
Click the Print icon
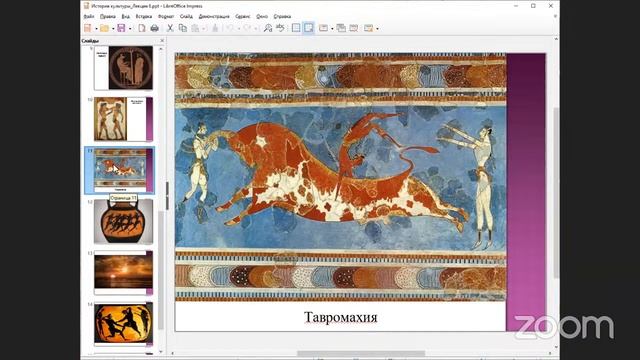tap(154, 28)
